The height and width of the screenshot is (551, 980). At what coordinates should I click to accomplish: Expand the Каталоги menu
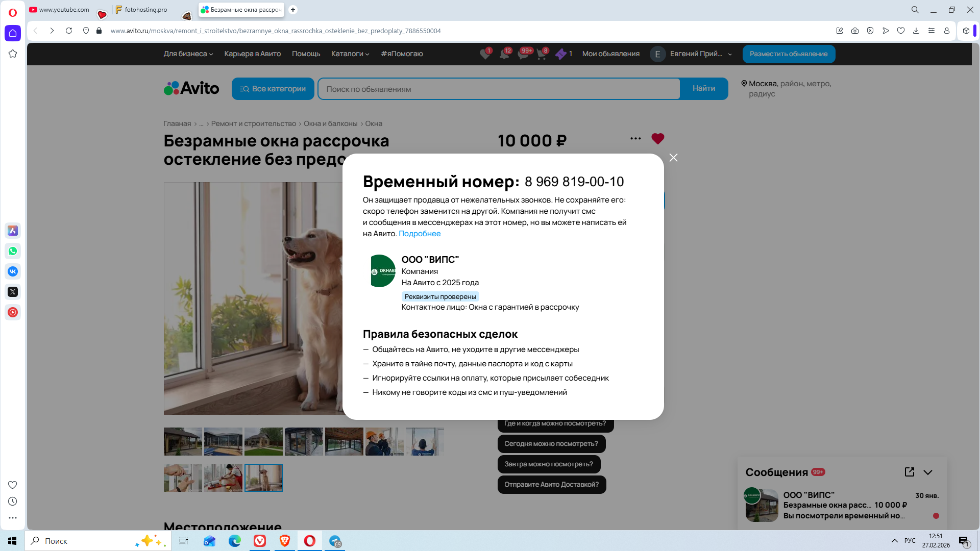[350, 54]
